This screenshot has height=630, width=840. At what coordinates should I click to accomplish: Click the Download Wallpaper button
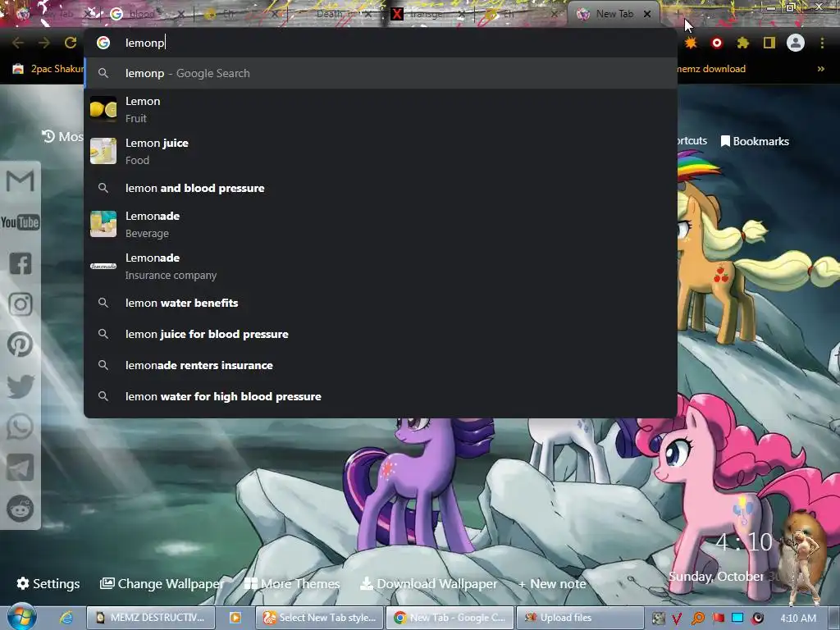point(428,583)
